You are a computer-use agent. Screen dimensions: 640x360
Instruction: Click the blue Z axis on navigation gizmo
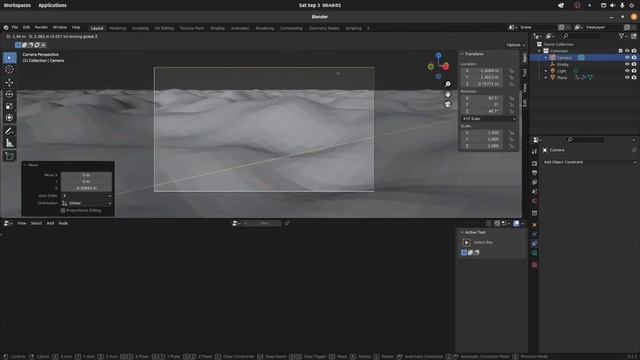click(438, 55)
